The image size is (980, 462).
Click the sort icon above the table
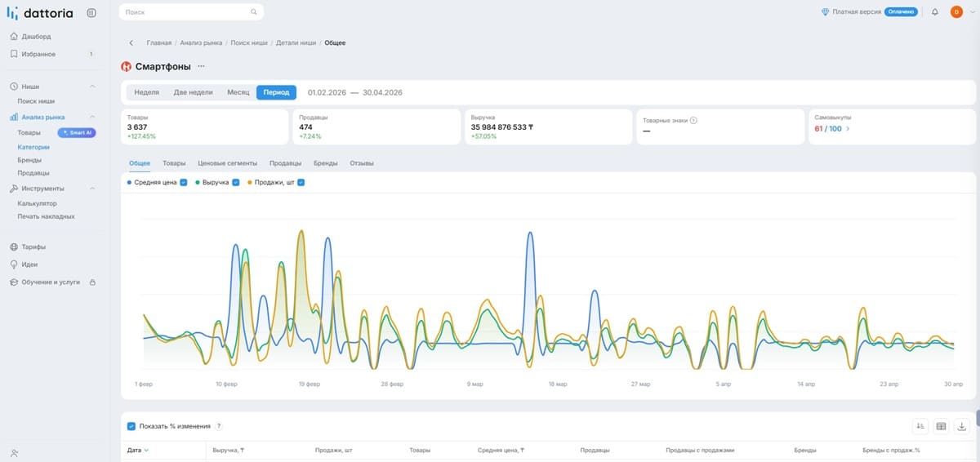tap(920, 426)
